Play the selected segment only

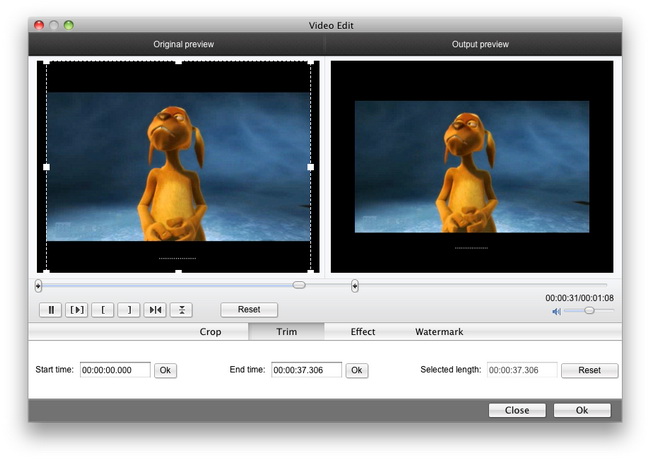pyautogui.click(x=77, y=310)
